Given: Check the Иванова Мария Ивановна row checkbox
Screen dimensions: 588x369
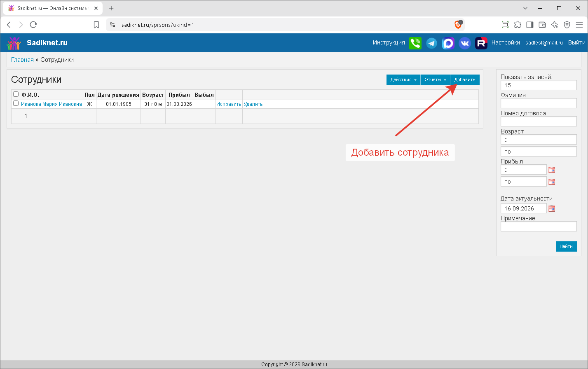Looking at the screenshot, I should pos(16,103).
